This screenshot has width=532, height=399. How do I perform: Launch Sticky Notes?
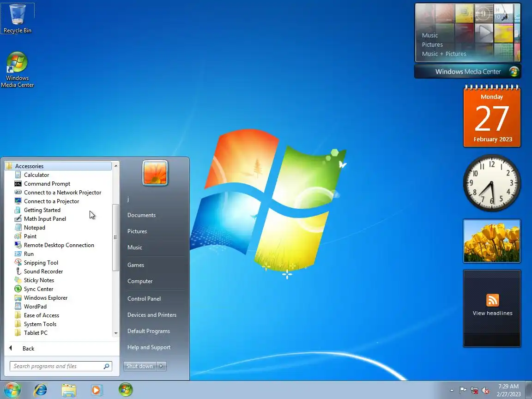tap(39, 280)
